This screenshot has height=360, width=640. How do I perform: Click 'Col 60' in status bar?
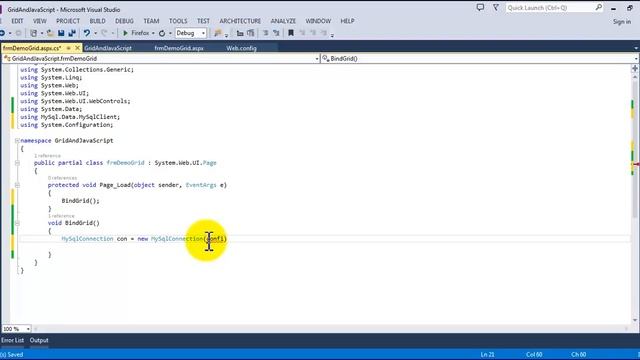coord(534,355)
